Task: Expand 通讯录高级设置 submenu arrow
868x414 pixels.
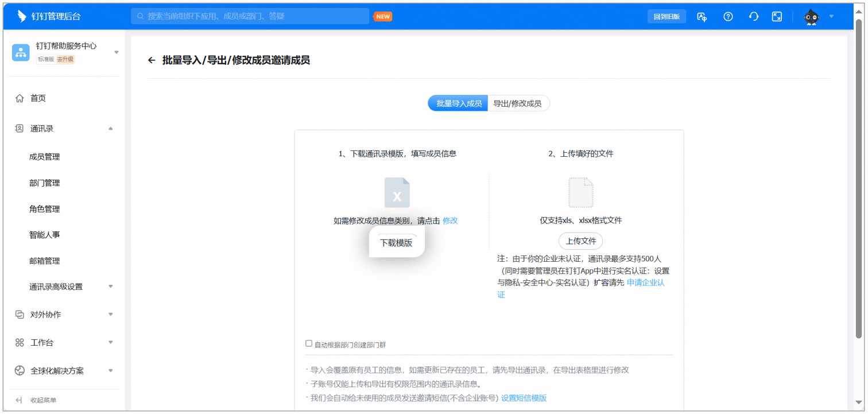Action: tap(111, 287)
